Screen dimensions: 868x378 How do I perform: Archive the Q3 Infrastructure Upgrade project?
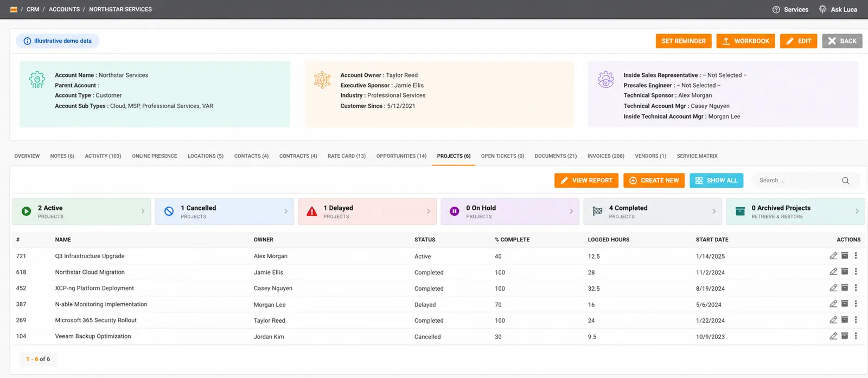[x=845, y=255]
